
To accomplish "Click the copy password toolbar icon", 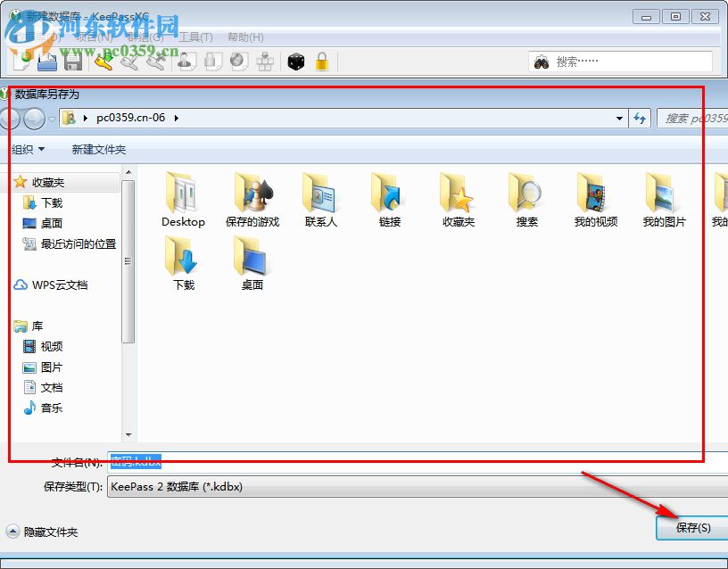I will click(212, 62).
